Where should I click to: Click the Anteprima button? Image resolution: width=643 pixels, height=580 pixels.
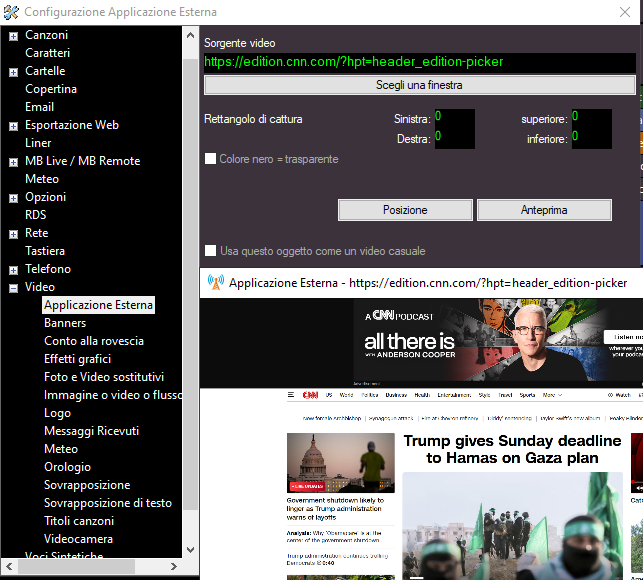click(x=544, y=210)
